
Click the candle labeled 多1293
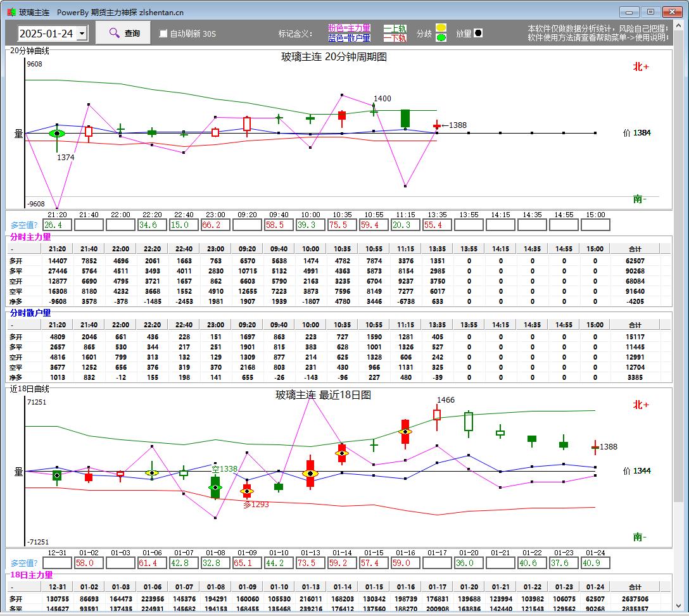(247, 491)
